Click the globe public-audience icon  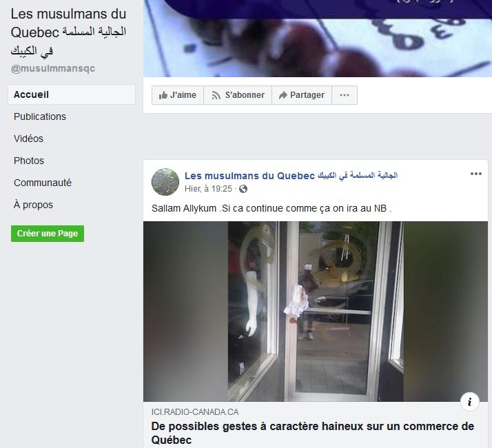(243, 189)
